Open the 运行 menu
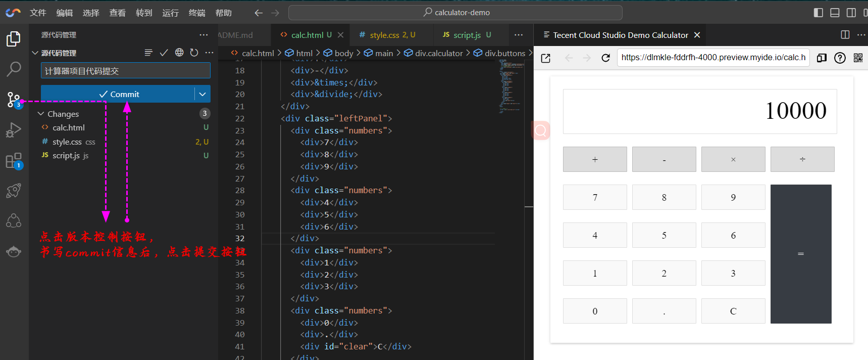868x360 pixels. pos(170,13)
